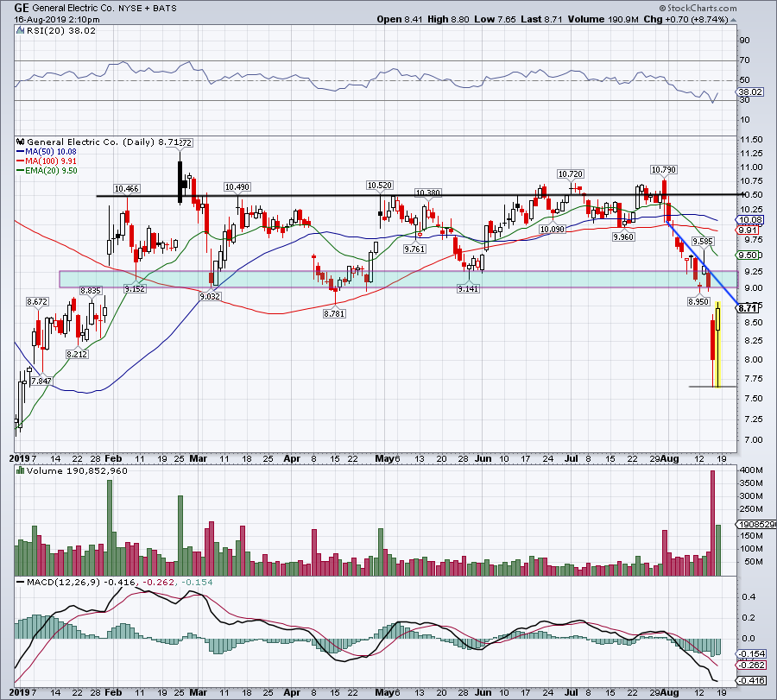777x700 pixels.
Task: Click the 9.585 price annotation
Action: pyautogui.click(x=703, y=242)
